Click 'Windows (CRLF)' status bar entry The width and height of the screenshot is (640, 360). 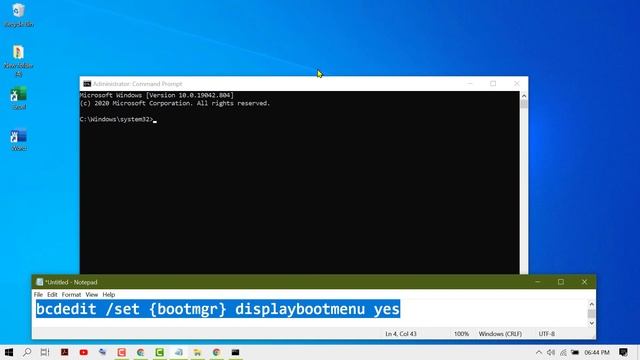tap(500, 334)
